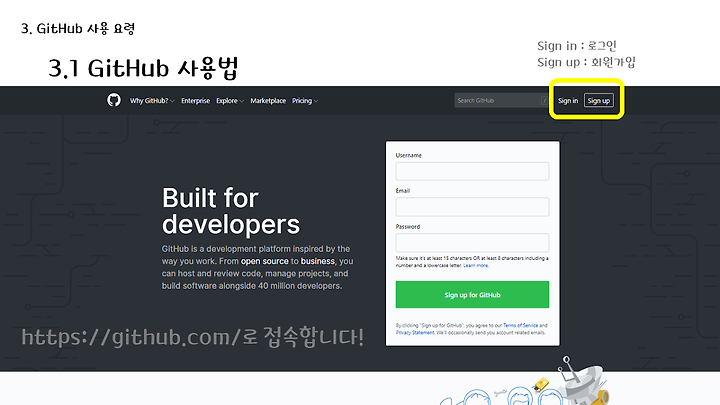Screen dimensions: 720x405
Task: Expand the Why GitHub? menu
Action: coord(152,101)
